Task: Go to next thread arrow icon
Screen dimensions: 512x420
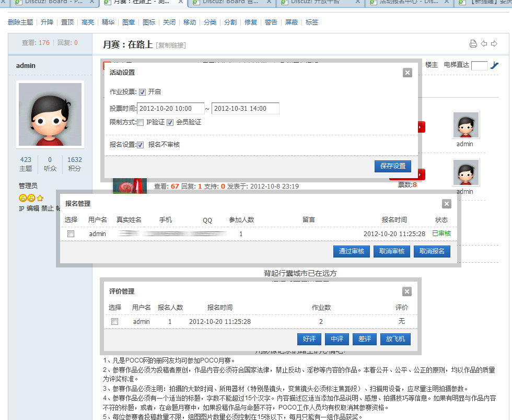Action: [x=494, y=44]
